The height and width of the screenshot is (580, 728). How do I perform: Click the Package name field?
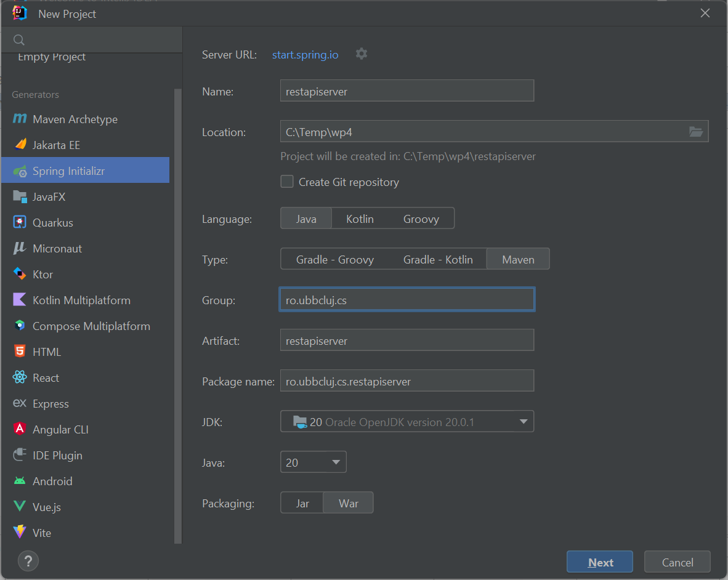point(407,381)
